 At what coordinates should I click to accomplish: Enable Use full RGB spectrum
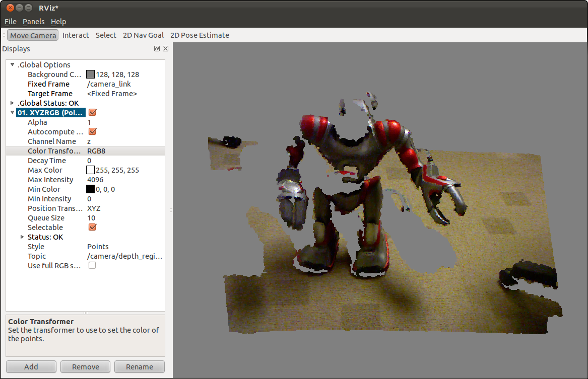click(x=92, y=266)
